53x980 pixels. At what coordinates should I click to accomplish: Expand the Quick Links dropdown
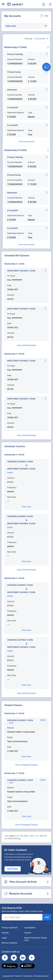click(26, 26)
